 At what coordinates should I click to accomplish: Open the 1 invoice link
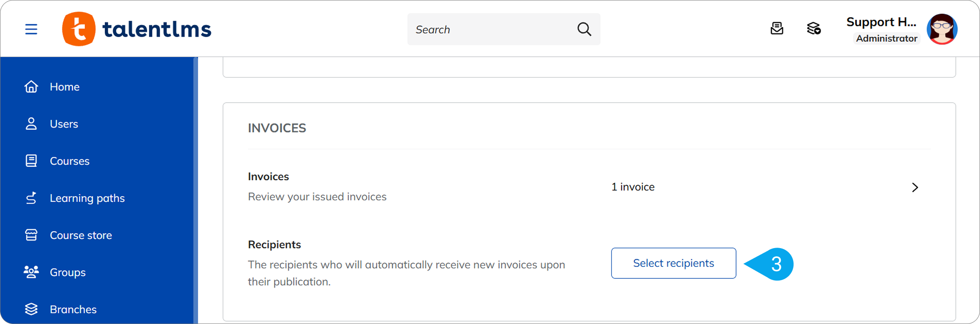click(633, 187)
